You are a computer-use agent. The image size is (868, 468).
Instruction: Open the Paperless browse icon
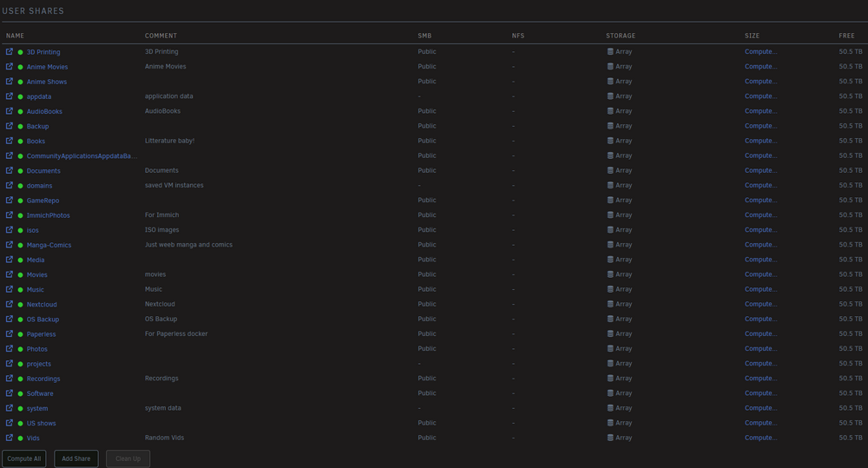(x=10, y=334)
